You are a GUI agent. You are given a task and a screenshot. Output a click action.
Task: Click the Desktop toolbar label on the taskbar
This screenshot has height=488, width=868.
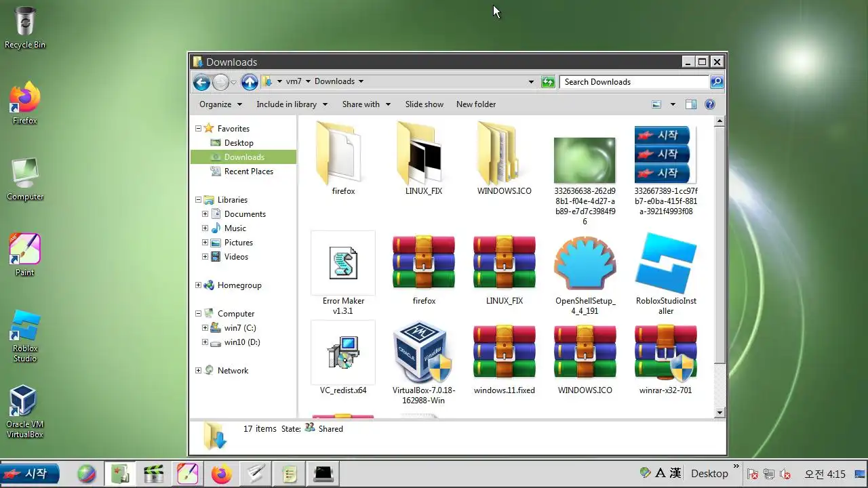(709, 474)
